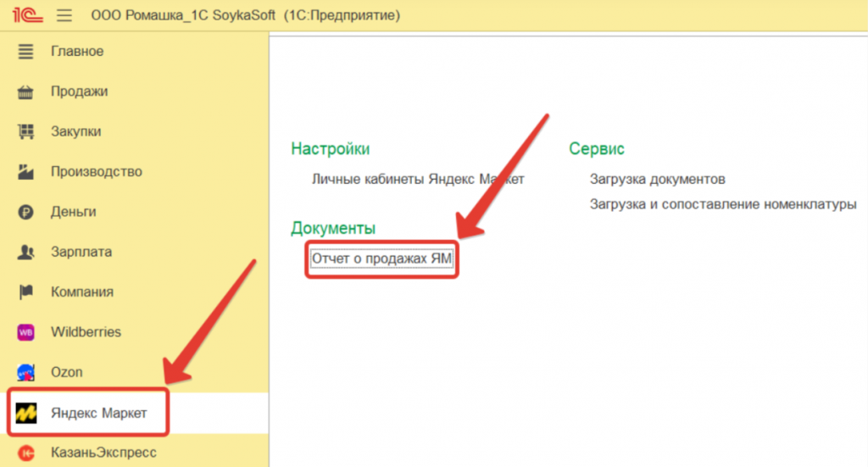Screen dimensions: 868x467
Task: Open the hamburger main menu
Action: point(64,15)
